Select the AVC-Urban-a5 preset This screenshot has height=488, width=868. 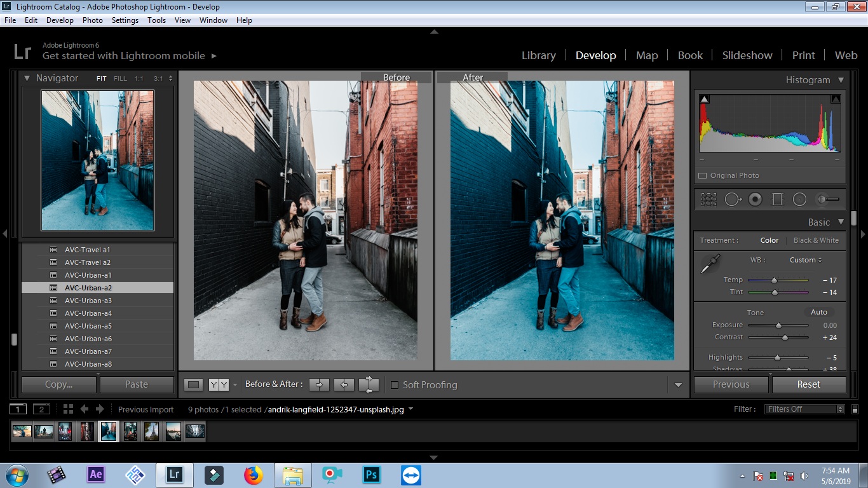97,326
